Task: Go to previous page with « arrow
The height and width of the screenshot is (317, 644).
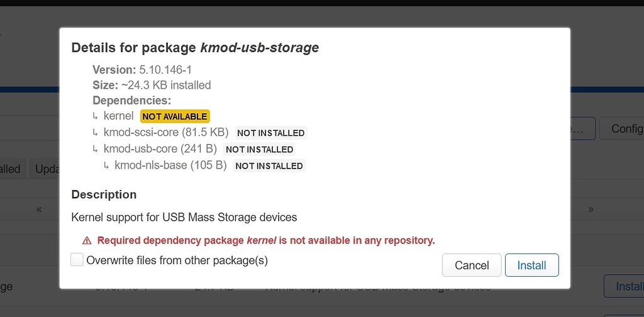Action: [x=39, y=209]
